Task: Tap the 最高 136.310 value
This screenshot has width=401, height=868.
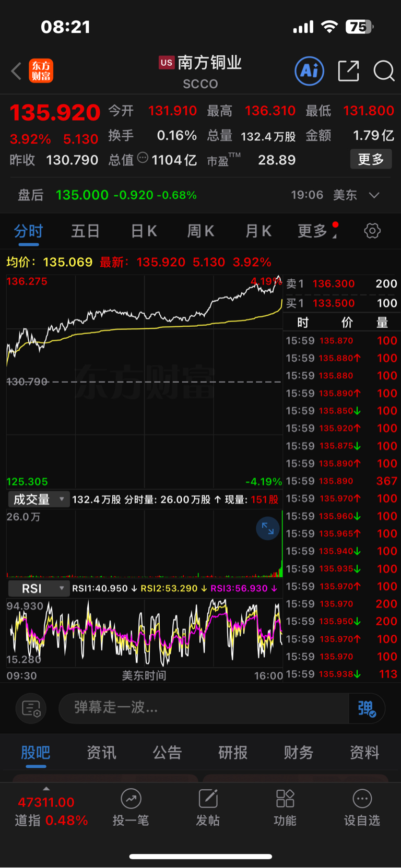Action: point(270,111)
